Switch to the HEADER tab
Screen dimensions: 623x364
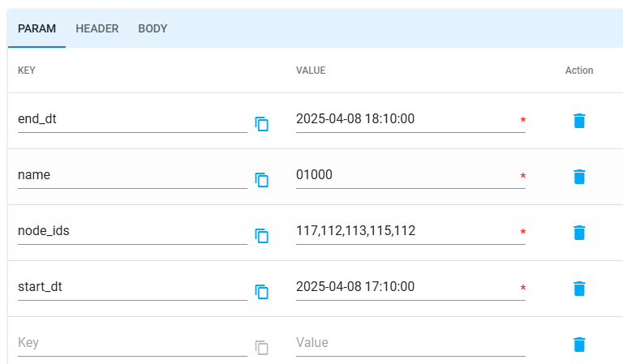tap(97, 28)
